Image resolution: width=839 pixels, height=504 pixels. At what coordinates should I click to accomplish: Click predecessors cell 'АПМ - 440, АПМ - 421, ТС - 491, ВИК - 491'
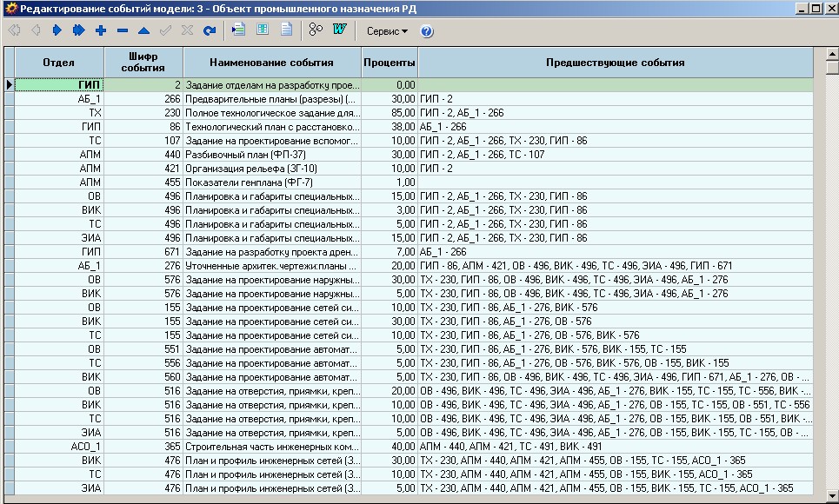pyautogui.click(x=616, y=447)
